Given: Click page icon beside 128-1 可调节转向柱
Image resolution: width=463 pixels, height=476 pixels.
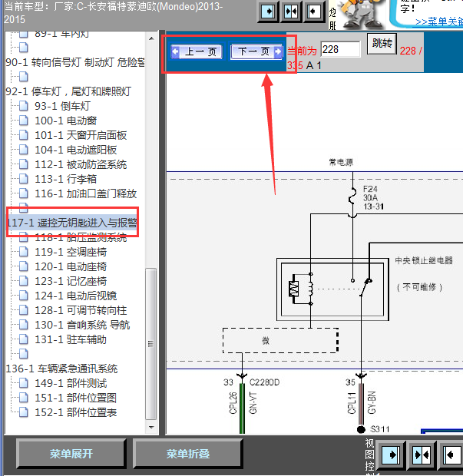Looking at the screenshot, I should (24, 310).
